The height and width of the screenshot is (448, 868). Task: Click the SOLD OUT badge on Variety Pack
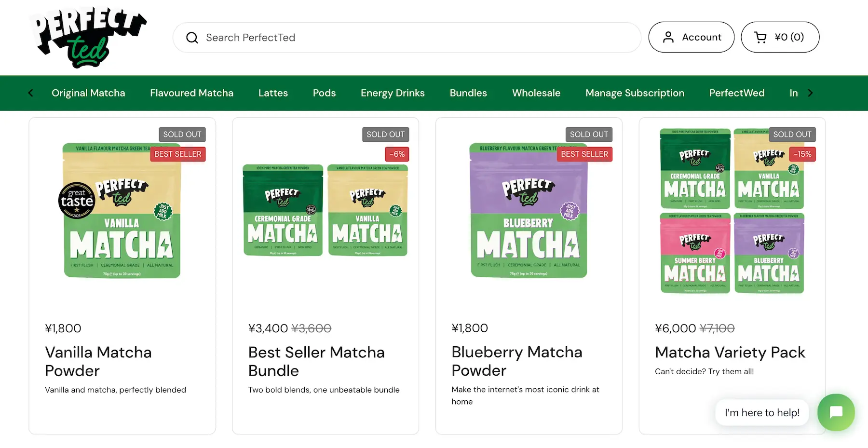tap(792, 135)
